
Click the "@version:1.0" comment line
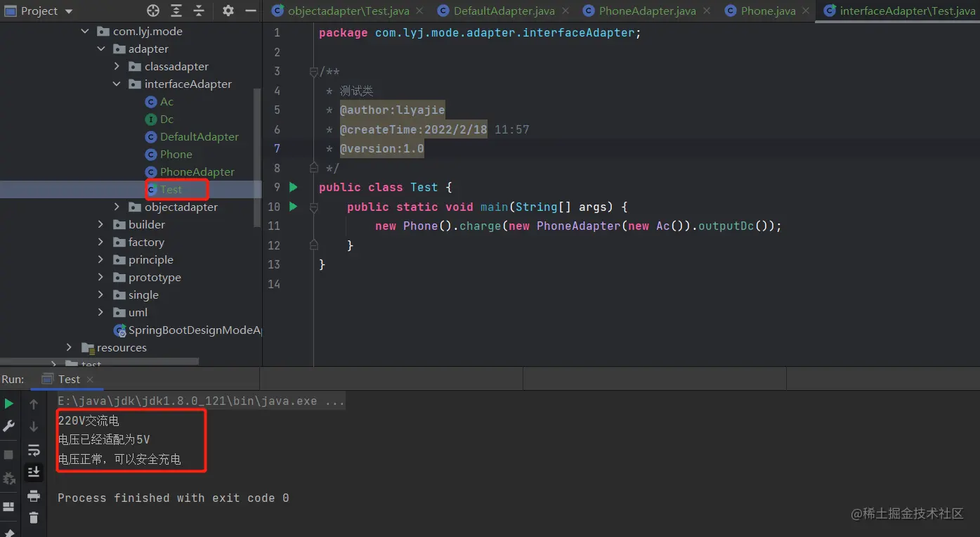click(x=381, y=148)
